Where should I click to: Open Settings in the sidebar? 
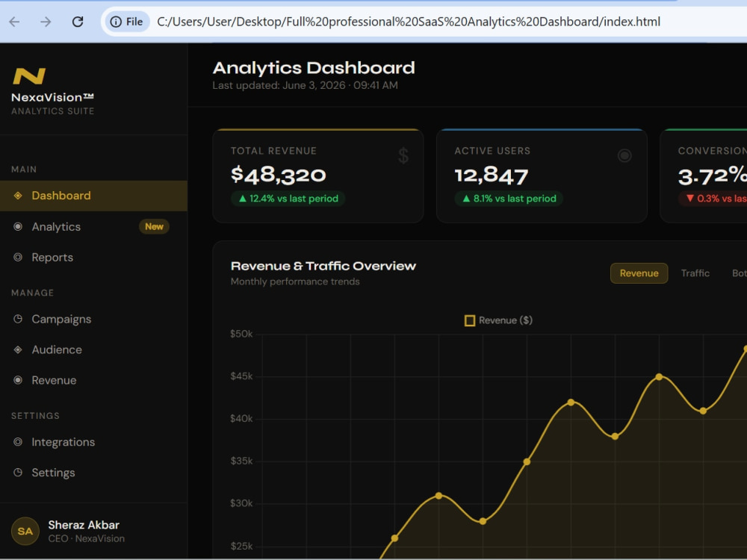[x=93, y=473]
